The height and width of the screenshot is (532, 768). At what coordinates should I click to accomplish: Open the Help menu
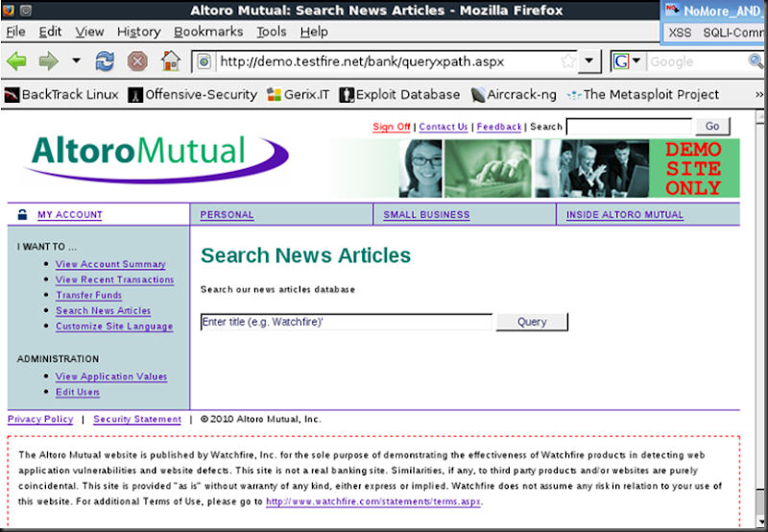[314, 32]
